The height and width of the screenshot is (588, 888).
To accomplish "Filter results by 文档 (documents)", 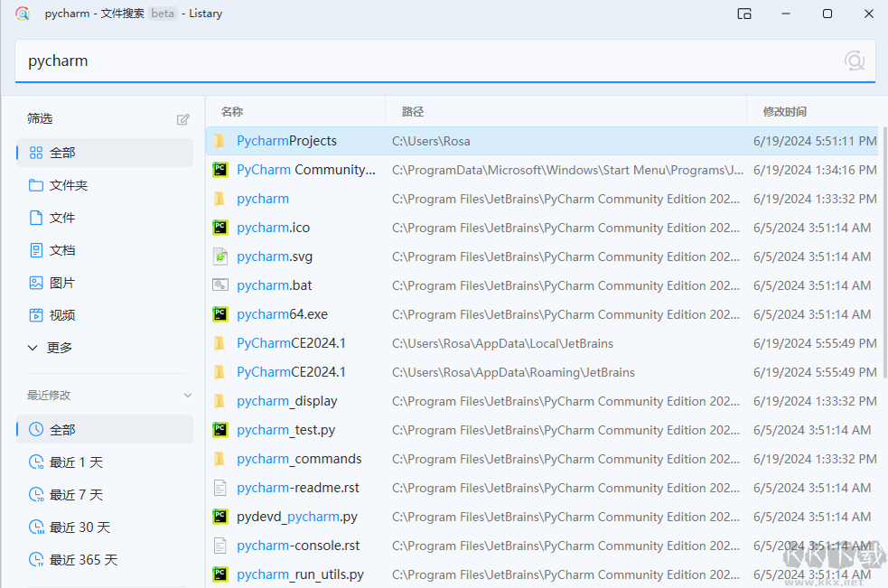I will (x=105, y=250).
